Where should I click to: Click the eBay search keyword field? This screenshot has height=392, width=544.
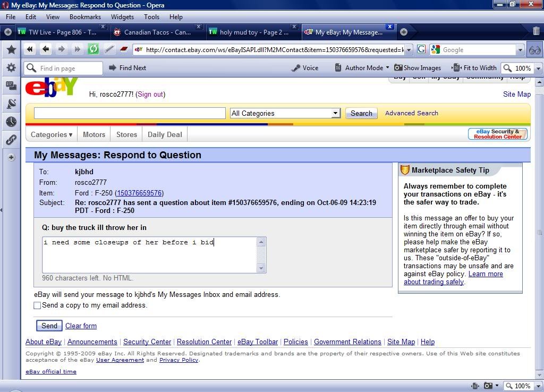[x=130, y=113]
